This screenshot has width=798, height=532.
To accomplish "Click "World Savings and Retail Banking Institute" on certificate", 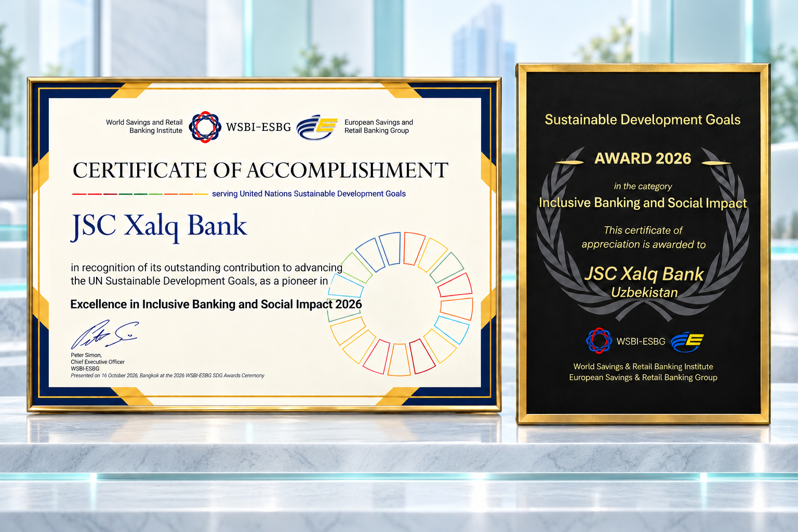I will coord(144,127).
